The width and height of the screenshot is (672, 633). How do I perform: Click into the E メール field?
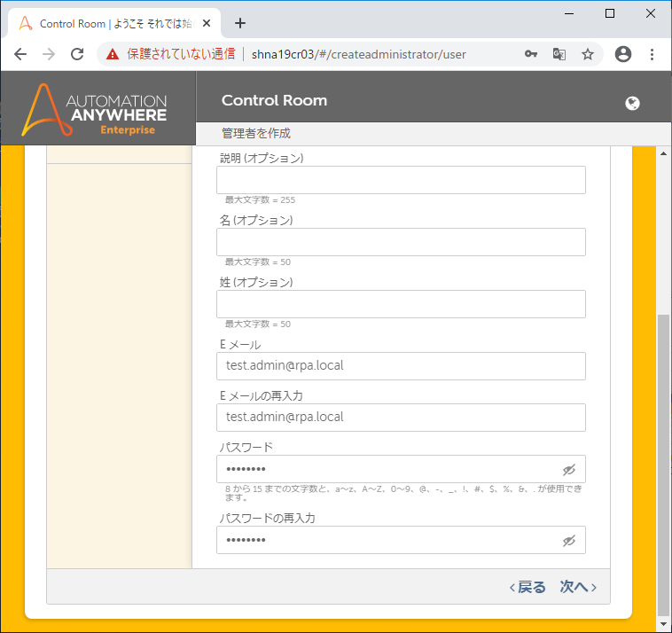click(401, 366)
